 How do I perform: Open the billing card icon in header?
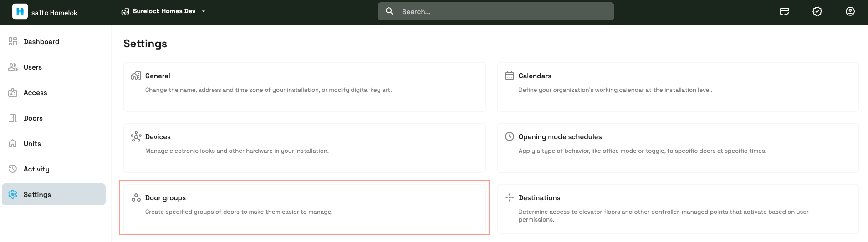tap(785, 11)
